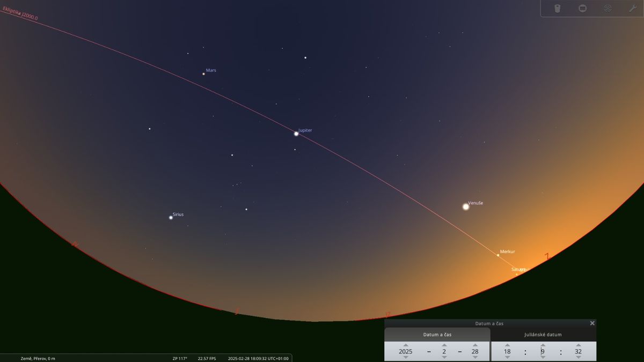Click the planet Merkur near sunset glow
The image size is (644, 362).
coord(498,255)
